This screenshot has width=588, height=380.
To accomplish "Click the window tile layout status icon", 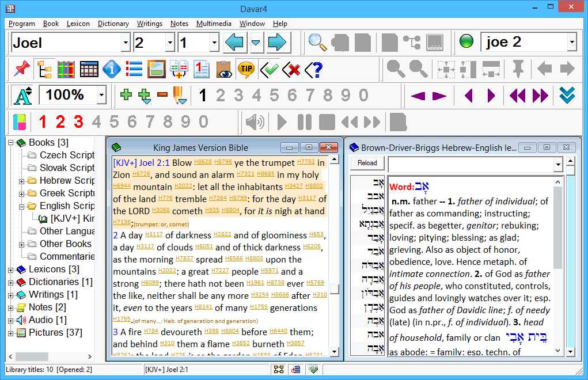I will pyautogui.click(x=279, y=370).
